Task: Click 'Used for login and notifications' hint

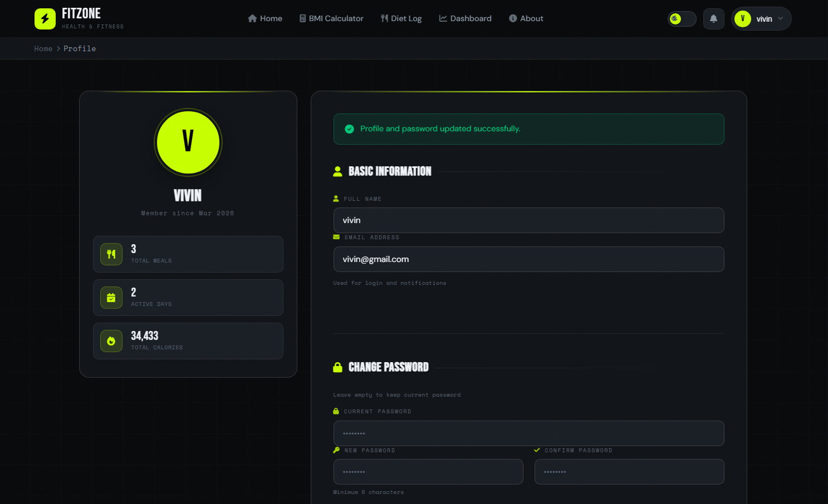Action: pos(390,283)
